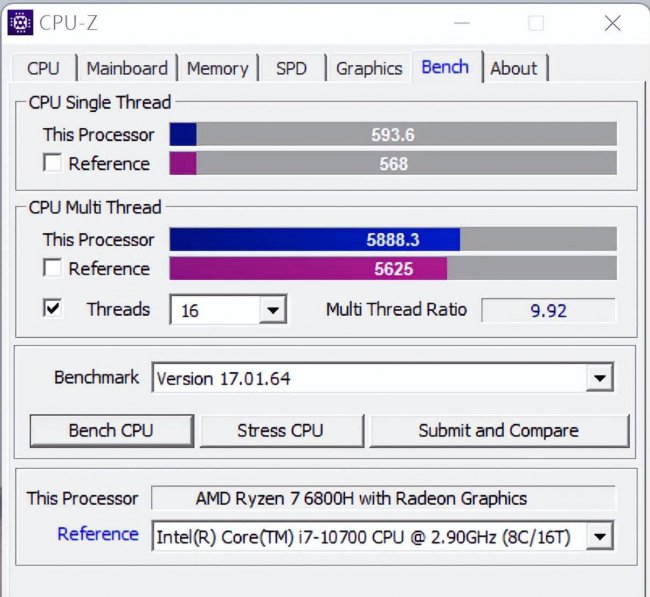Minimize the CPU-Z window
Screen dimensions: 650x597
click(x=462, y=23)
